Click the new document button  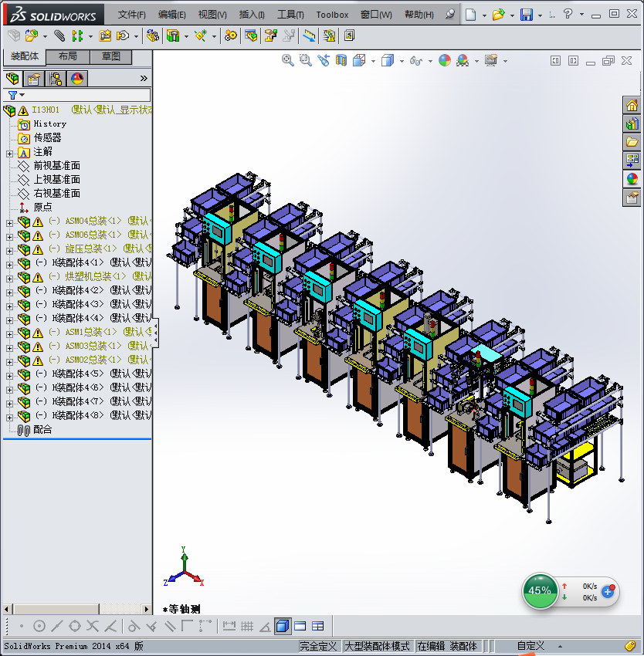pyautogui.click(x=471, y=15)
